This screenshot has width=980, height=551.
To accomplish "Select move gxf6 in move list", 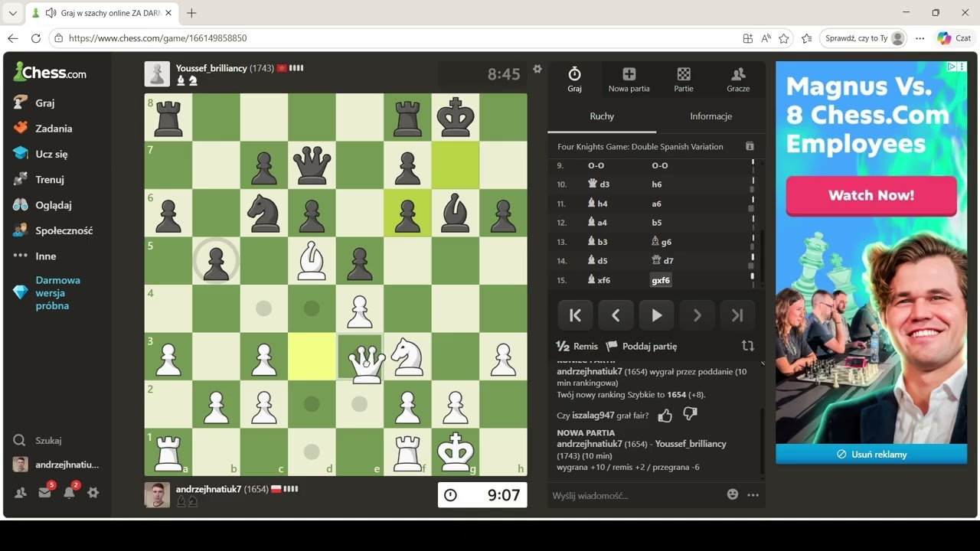I will click(x=661, y=280).
